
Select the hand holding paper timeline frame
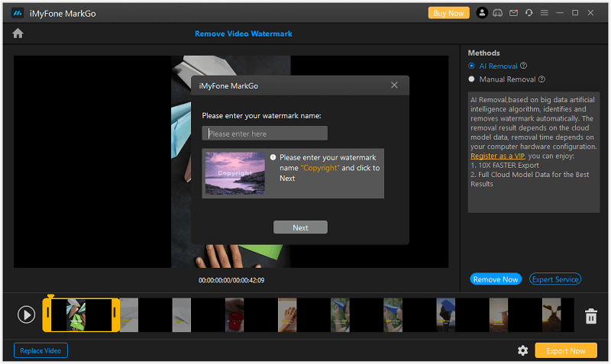point(287,315)
